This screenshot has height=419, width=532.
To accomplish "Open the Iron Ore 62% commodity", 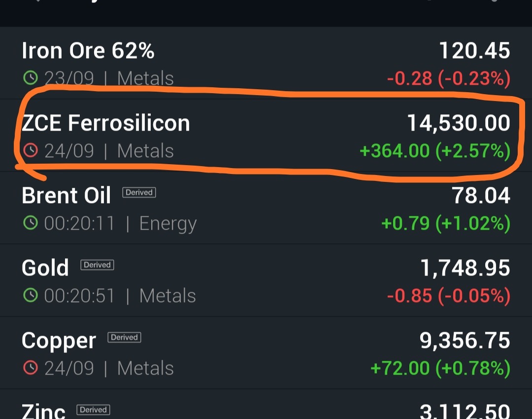I will tap(88, 51).
